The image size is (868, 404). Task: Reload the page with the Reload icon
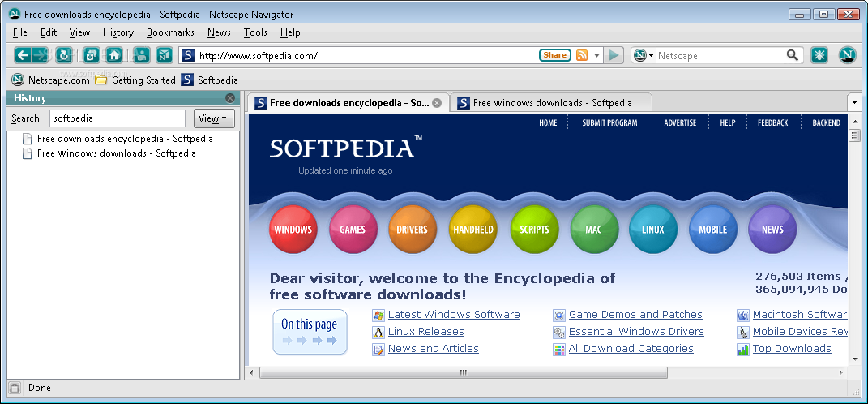pos(65,55)
